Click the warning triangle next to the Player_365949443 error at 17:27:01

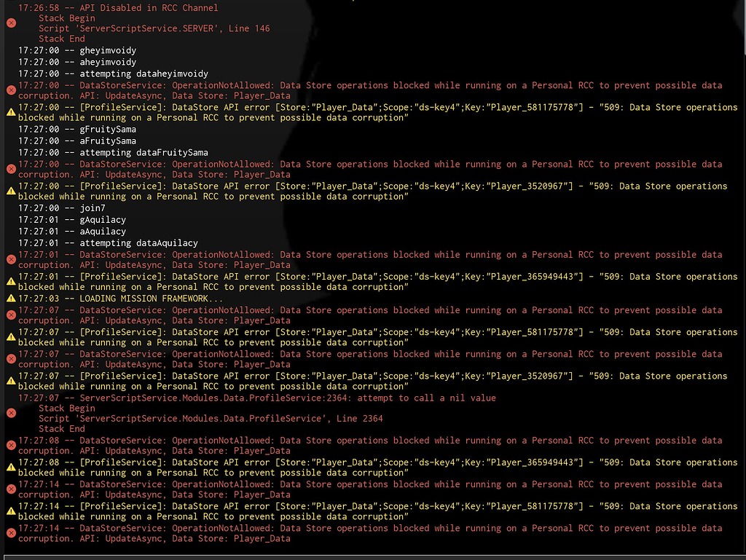(10, 281)
